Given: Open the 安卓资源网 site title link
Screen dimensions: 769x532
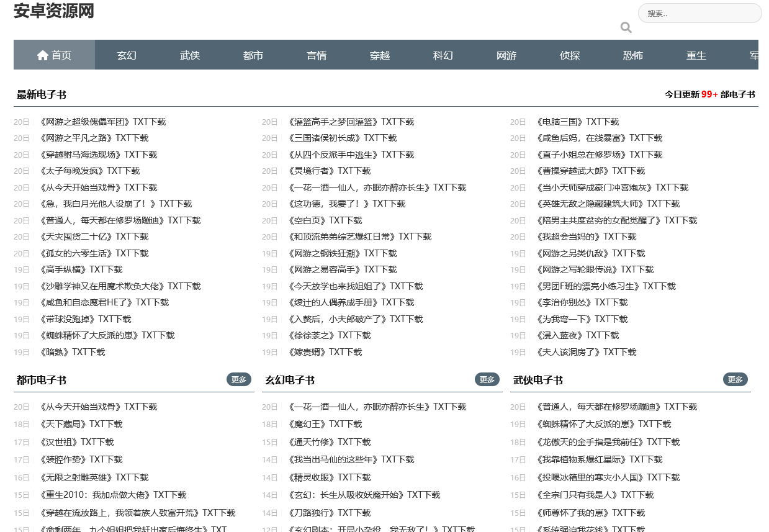Looking at the screenshot, I should (x=54, y=11).
